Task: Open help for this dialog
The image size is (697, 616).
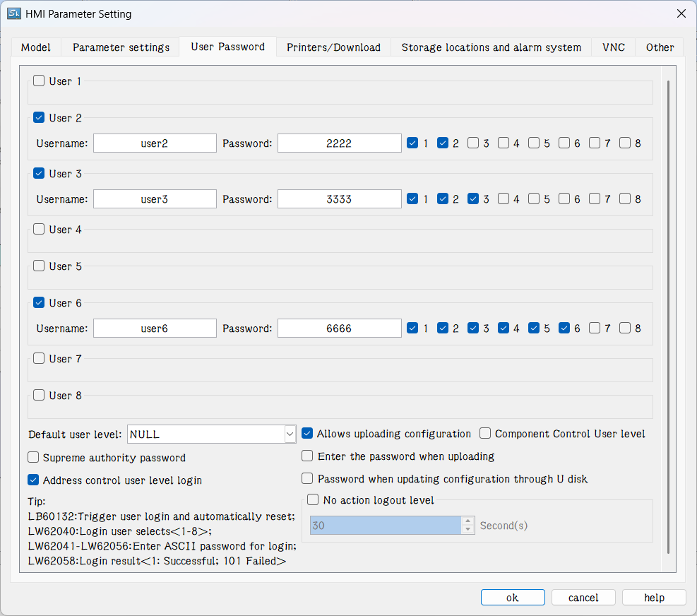Action: [654, 598]
